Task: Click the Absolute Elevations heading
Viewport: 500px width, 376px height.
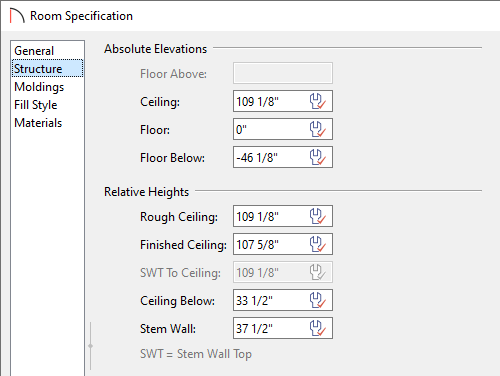Action: (155, 49)
